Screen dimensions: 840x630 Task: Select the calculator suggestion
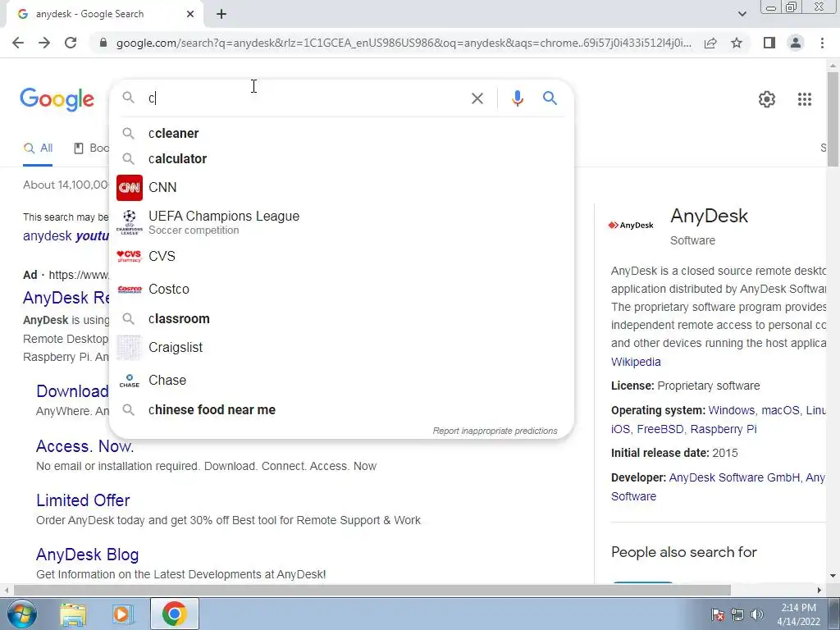pos(340,158)
